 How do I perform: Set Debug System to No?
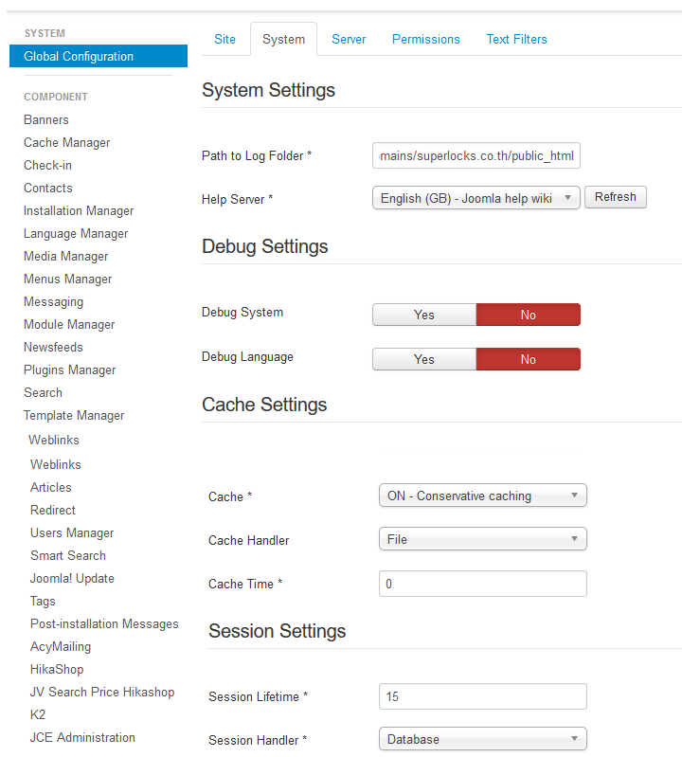[x=529, y=315]
